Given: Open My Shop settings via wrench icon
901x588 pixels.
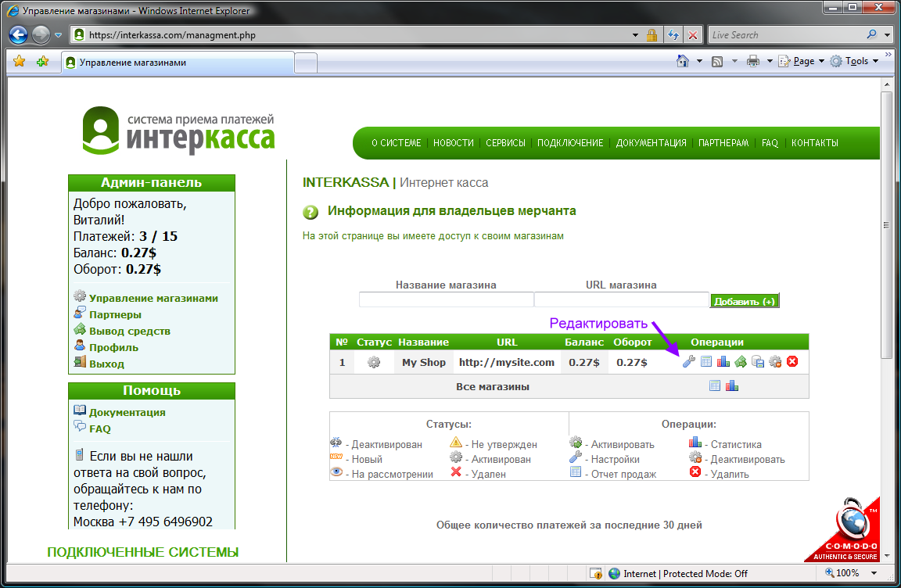Looking at the screenshot, I should 688,362.
